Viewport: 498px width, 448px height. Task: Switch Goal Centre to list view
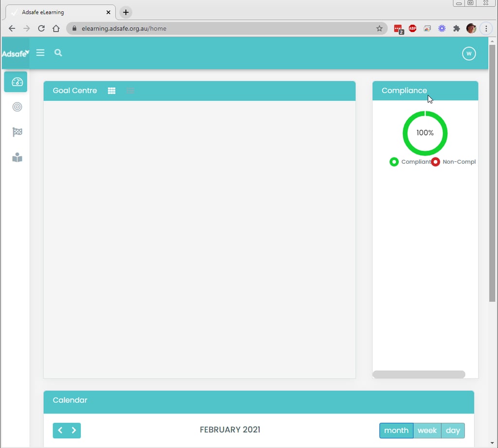130,91
